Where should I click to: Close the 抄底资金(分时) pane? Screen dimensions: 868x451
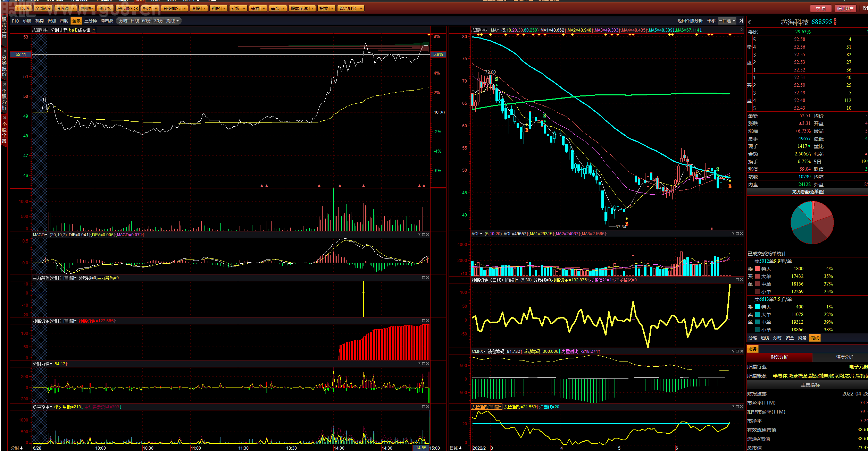click(x=428, y=321)
